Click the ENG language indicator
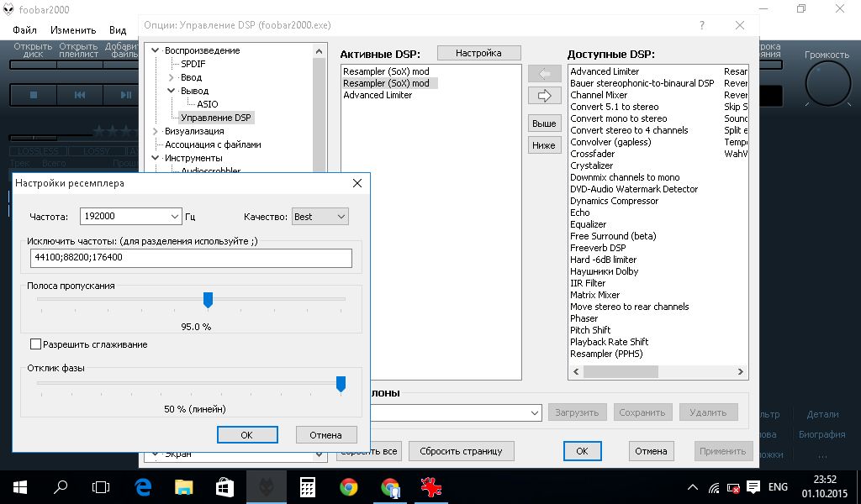 click(x=778, y=487)
